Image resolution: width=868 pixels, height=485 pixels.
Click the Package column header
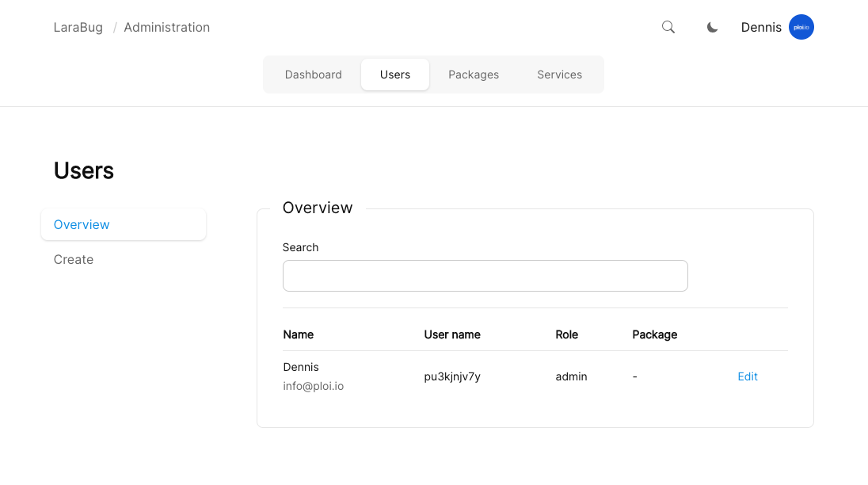point(654,334)
